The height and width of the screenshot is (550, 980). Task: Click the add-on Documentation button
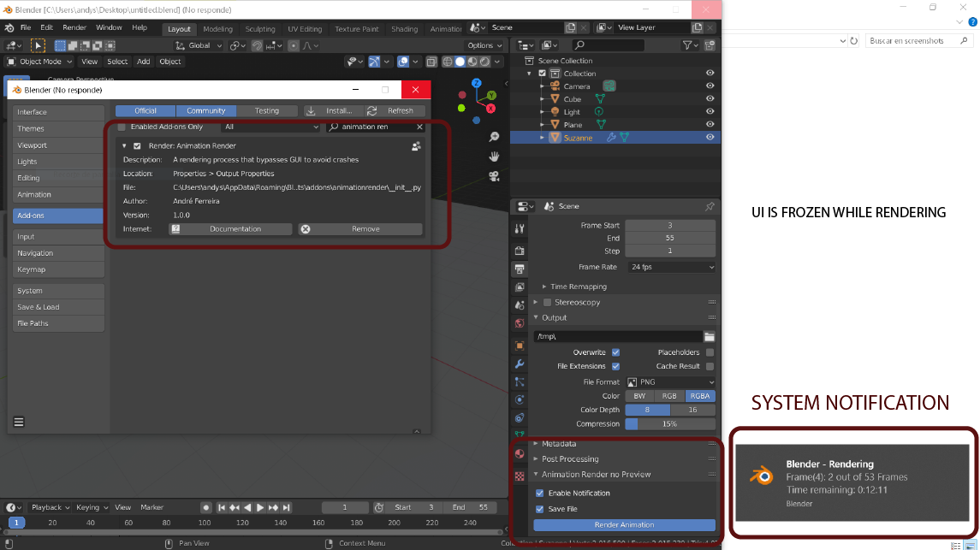tap(230, 229)
